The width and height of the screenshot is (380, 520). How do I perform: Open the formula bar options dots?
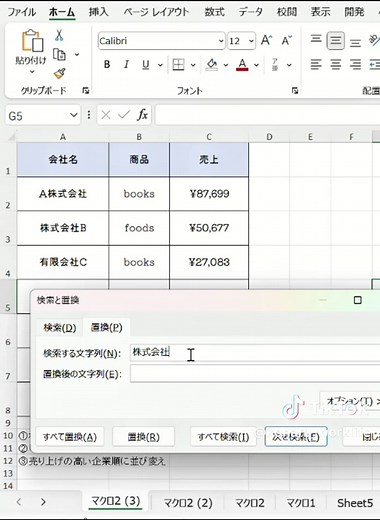(89, 115)
